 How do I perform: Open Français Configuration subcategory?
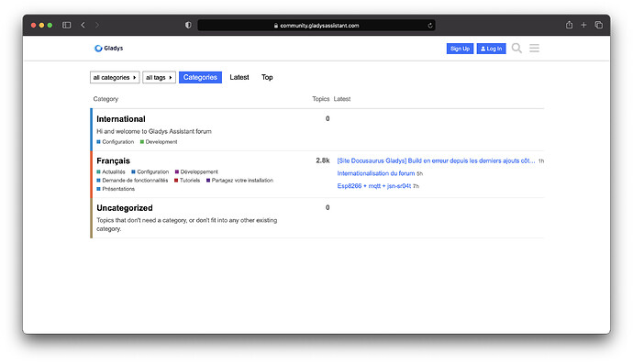pos(150,171)
